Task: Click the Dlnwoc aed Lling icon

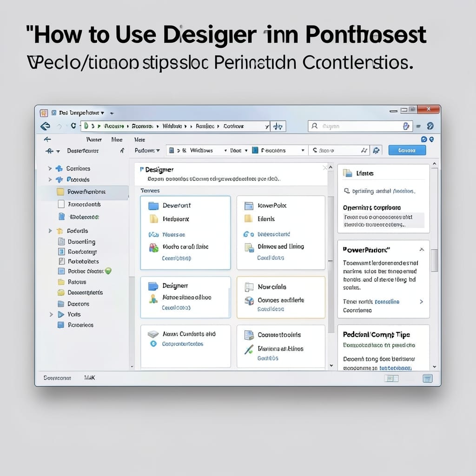Action: [249, 247]
